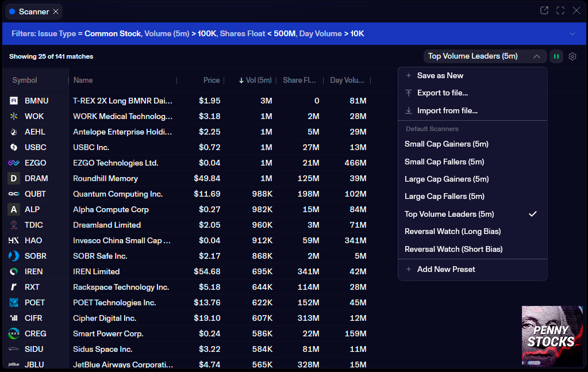588x372 pixels.
Task: Click the $54.68 price for IREN
Action: pyautogui.click(x=207, y=271)
